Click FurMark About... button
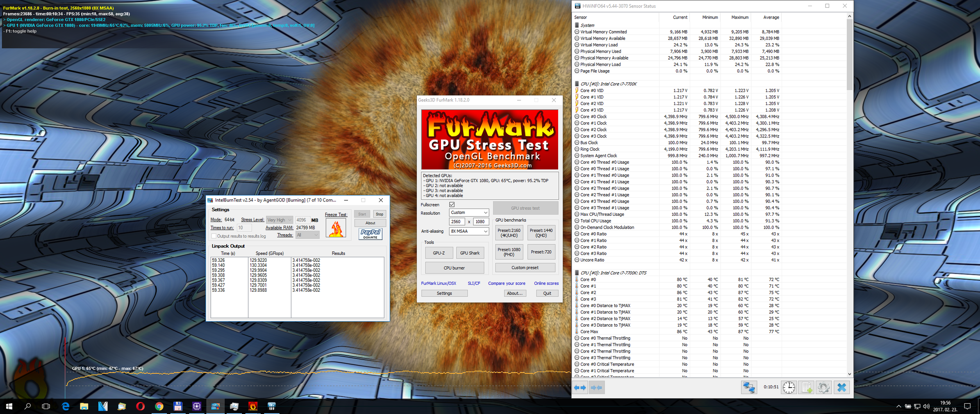The height and width of the screenshot is (414, 980). (x=514, y=293)
